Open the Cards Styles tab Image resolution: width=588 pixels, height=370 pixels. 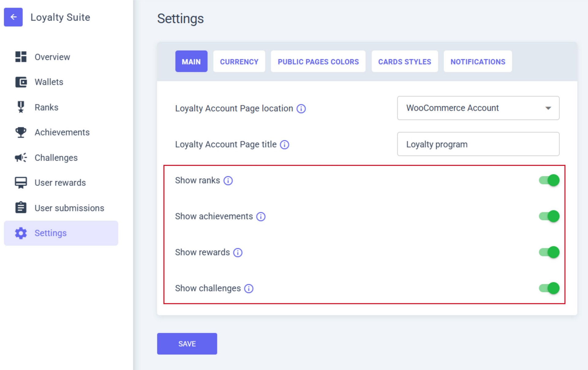point(404,62)
